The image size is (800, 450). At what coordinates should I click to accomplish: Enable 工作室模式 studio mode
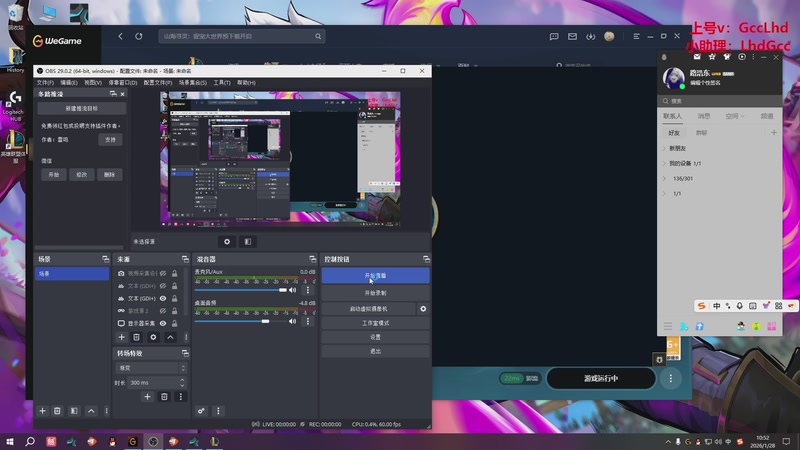pos(376,323)
